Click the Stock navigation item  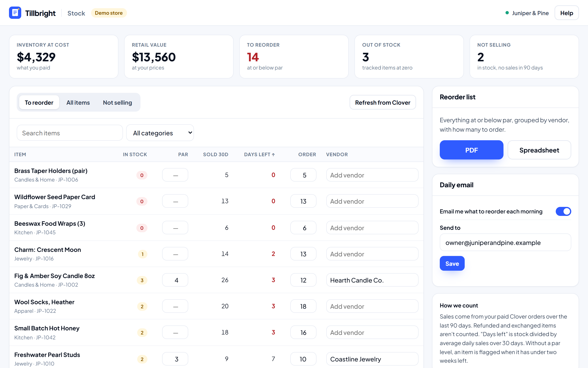click(76, 13)
